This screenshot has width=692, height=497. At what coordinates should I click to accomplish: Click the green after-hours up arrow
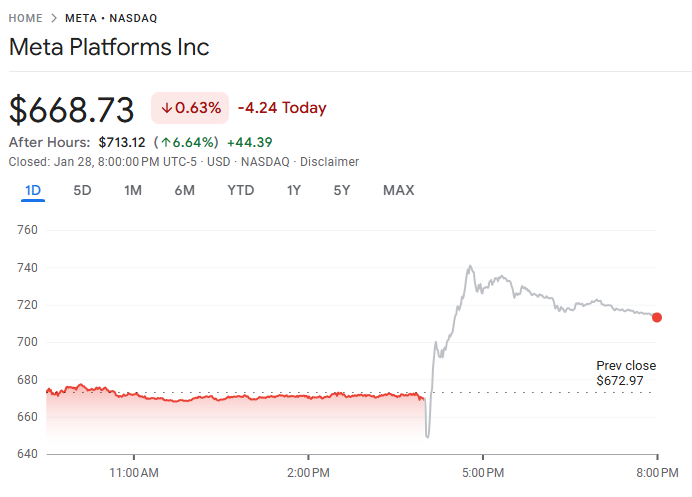[x=166, y=142]
